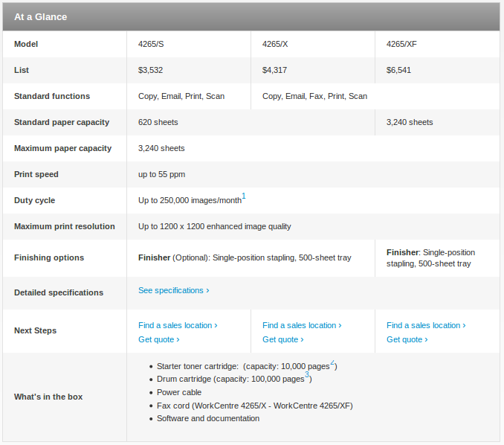Click the Print speed label
Image resolution: width=504 pixels, height=445 pixels.
pyautogui.click(x=36, y=174)
